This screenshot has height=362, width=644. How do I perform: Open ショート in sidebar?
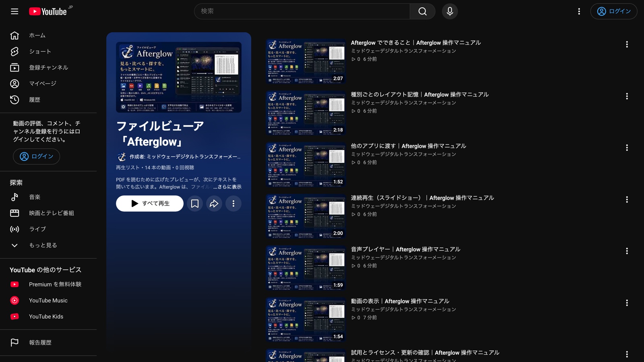[48, 51]
